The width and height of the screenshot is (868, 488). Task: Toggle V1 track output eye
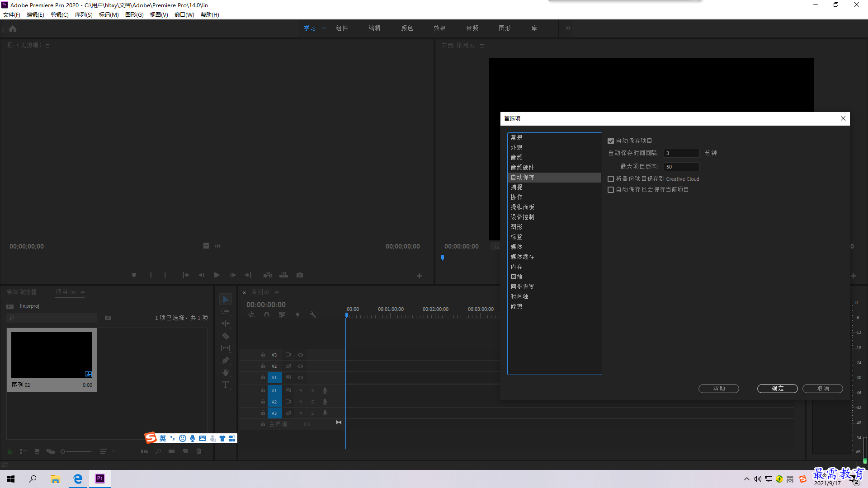(x=300, y=378)
